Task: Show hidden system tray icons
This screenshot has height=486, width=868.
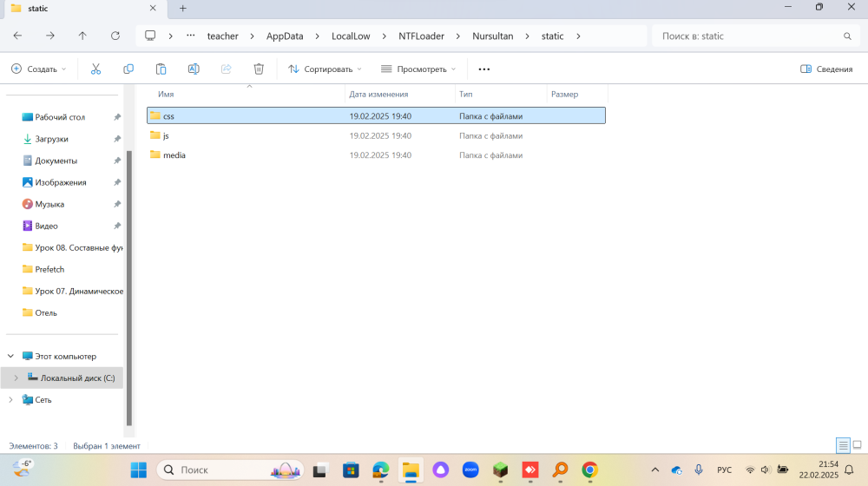Action: coord(654,470)
